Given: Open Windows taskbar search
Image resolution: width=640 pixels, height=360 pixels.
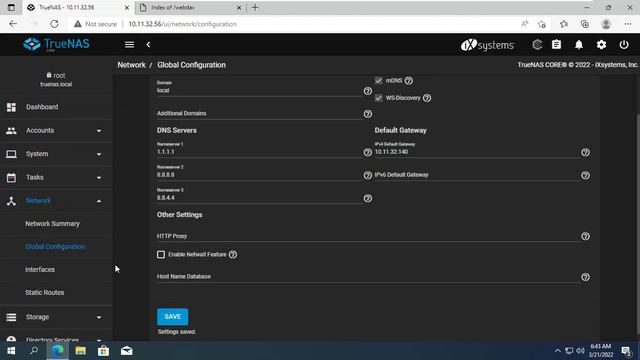Looking at the screenshot, I should 34,351.
